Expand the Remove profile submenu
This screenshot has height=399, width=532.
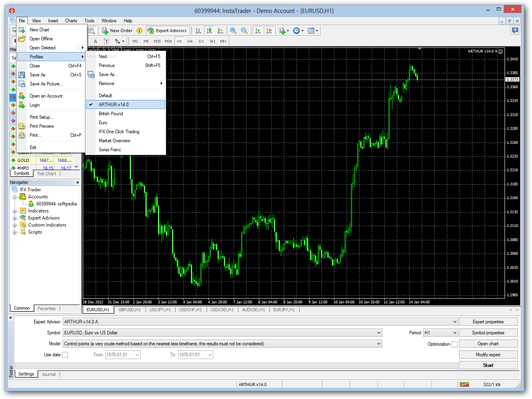click(125, 83)
